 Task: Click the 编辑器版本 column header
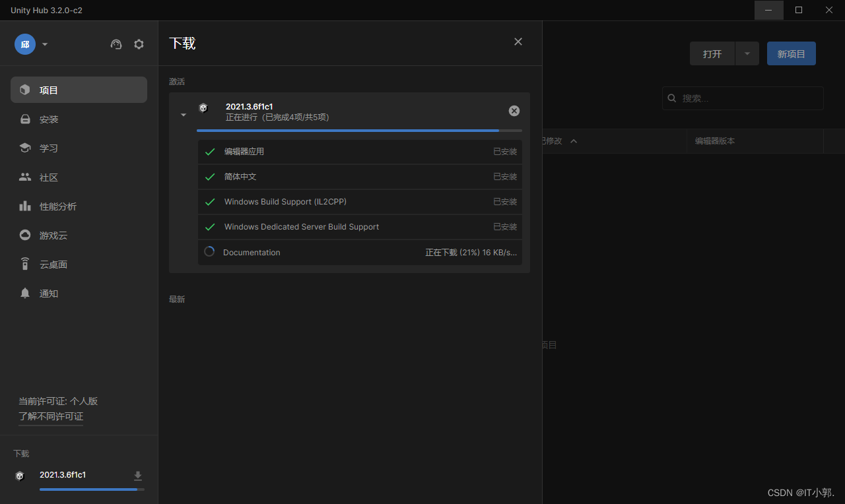(x=714, y=141)
